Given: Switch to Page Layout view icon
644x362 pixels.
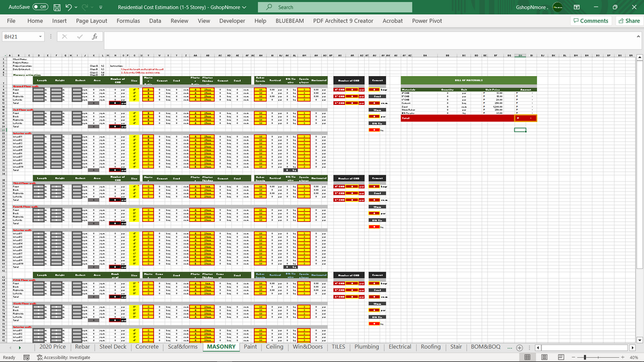Looking at the screenshot, I should coord(544,358).
